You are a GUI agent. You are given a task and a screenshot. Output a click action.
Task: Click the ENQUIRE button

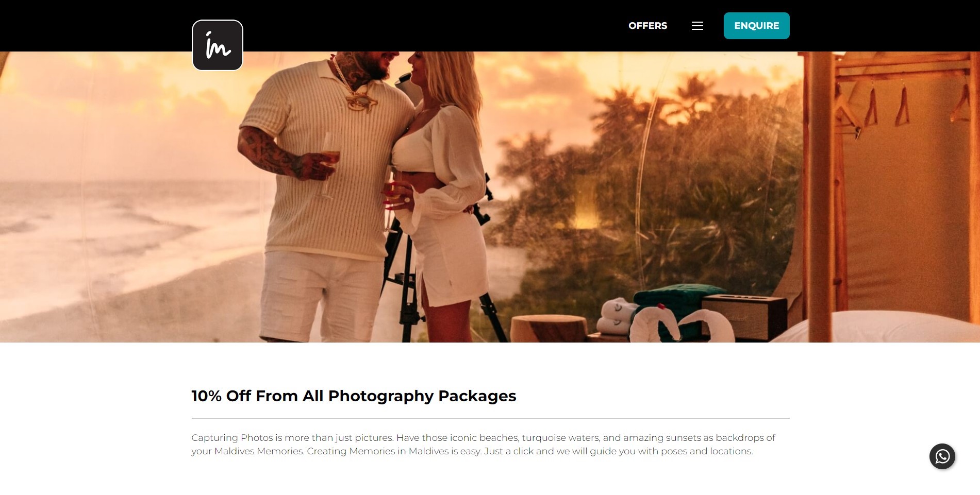(x=756, y=26)
